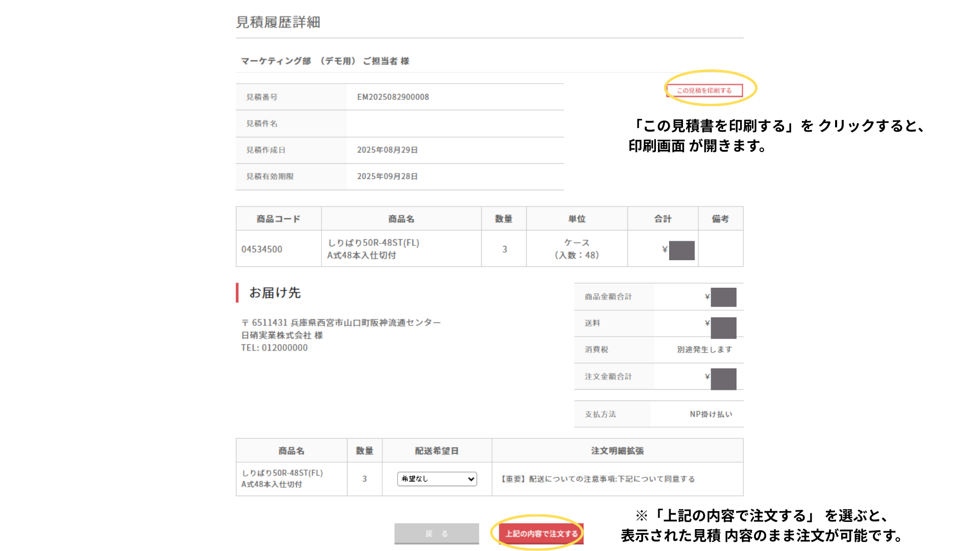This screenshot has height=551, width=980.
Task: Click the この見積を印刷する print button
Action: point(704,91)
